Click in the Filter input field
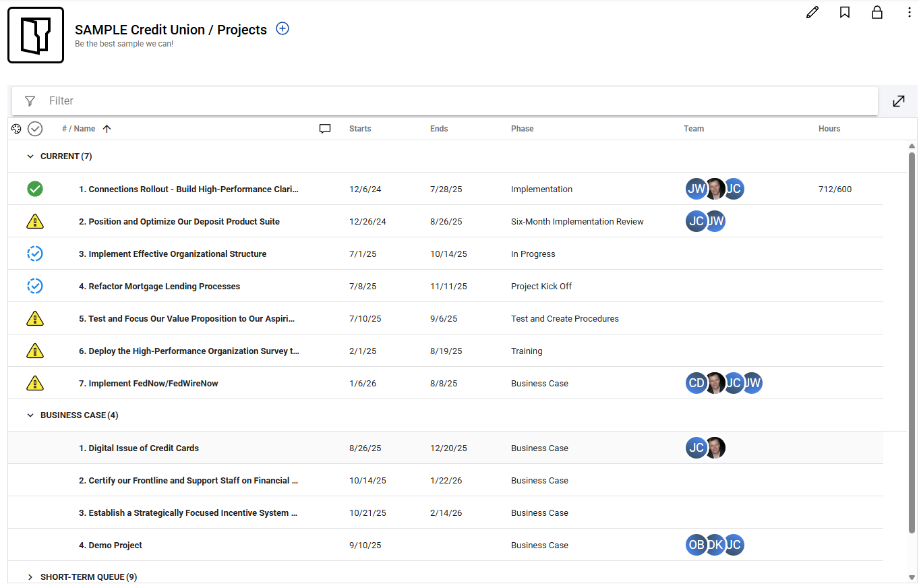The height and width of the screenshot is (588, 919). click(x=445, y=100)
